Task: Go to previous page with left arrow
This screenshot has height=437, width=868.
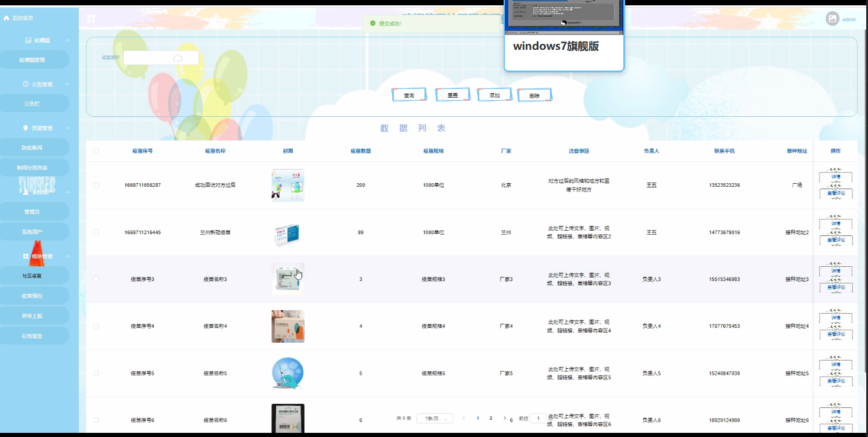Action: [x=464, y=418]
